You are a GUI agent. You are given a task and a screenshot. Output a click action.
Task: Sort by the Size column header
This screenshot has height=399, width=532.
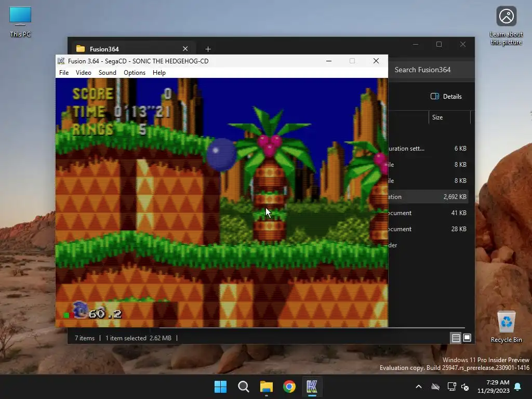pos(449,117)
